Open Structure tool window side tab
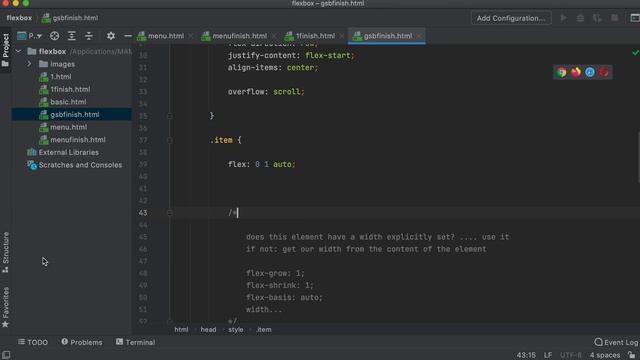Viewport: 640px width, 360px height. (x=5, y=252)
